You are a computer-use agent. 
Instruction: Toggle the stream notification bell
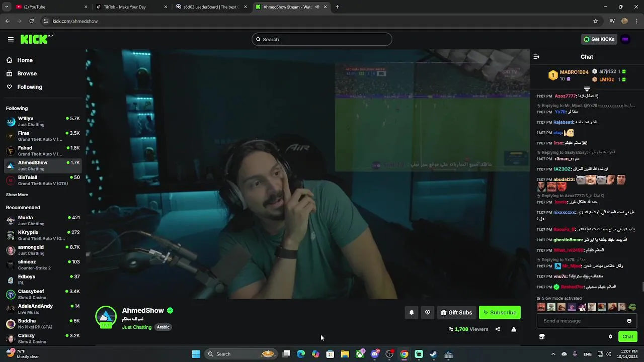click(x=412, y=312)
